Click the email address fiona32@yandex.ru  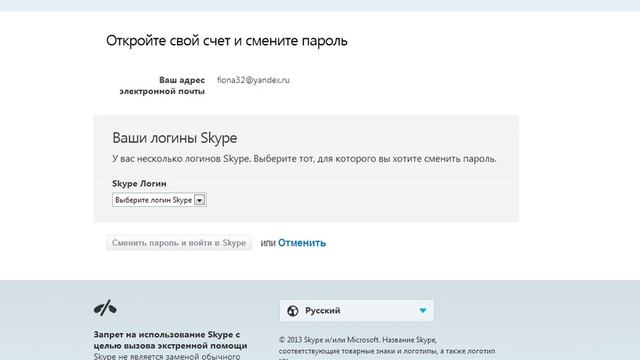pyautogui.click(x=253, y=80)
